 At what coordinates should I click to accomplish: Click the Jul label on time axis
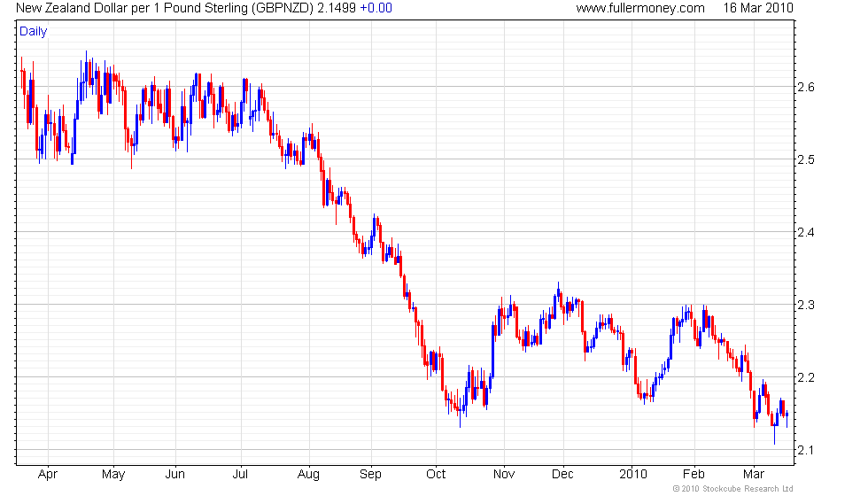tap(241, 473)
